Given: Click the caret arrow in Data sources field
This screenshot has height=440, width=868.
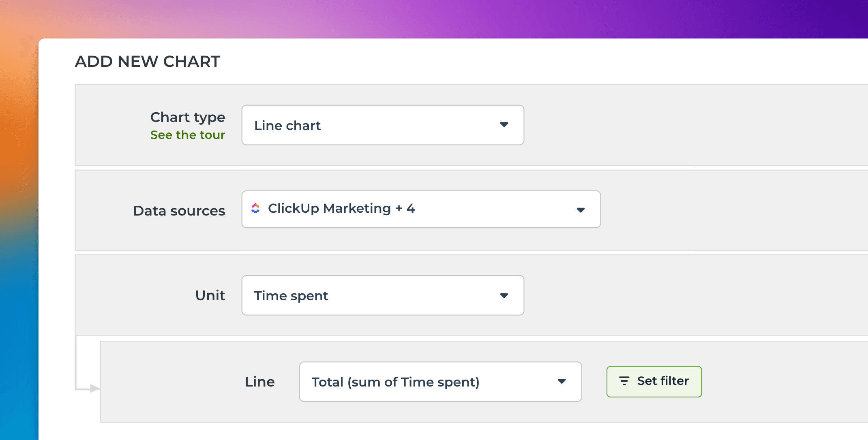Looking at the screenshot, I should coord(581,210).
